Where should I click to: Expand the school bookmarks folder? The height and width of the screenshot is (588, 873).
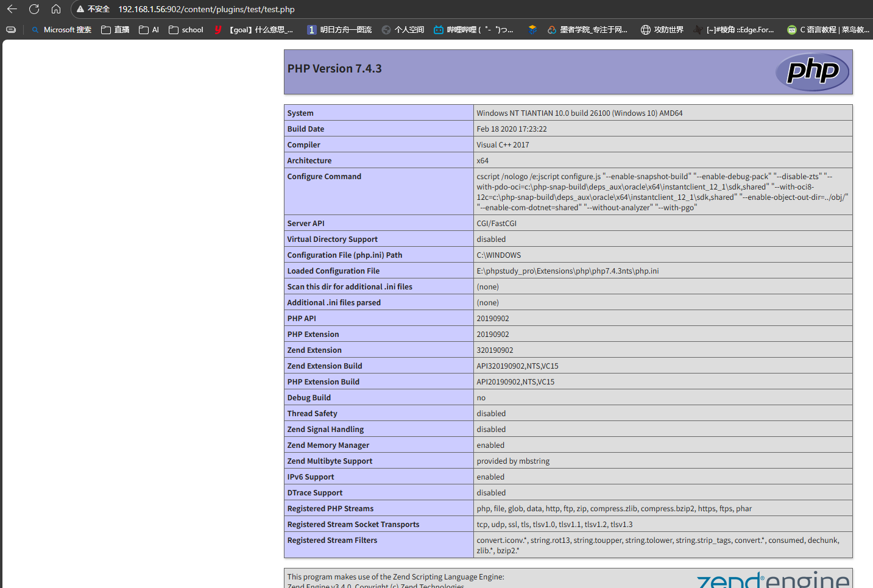(186, 29)
